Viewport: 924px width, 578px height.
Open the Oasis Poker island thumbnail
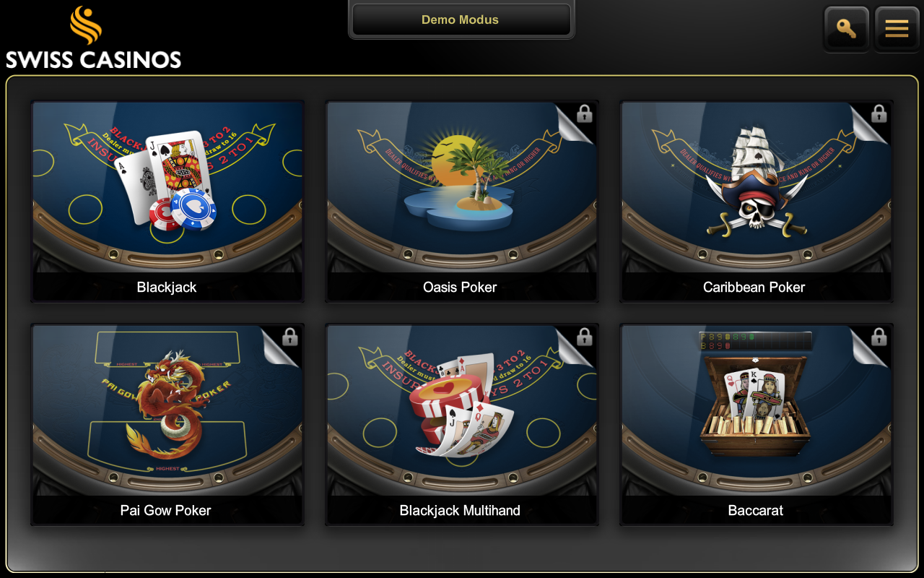click(x=462, y=187)
